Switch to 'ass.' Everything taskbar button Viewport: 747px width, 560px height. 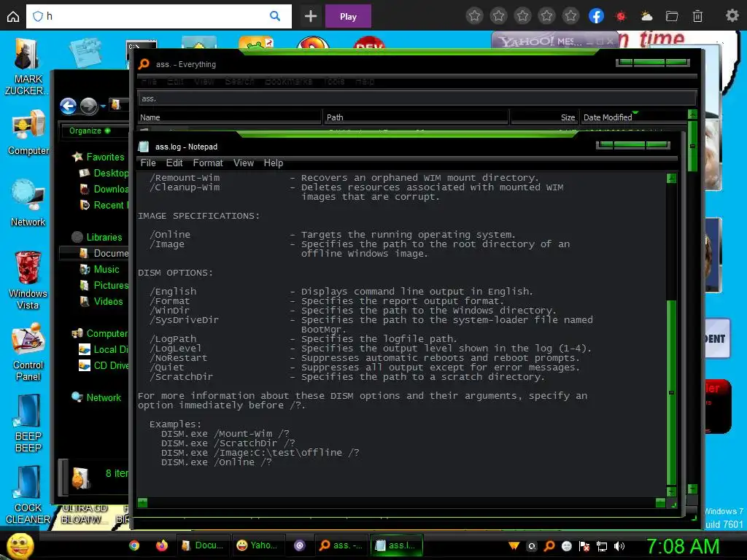coord(341,545)
